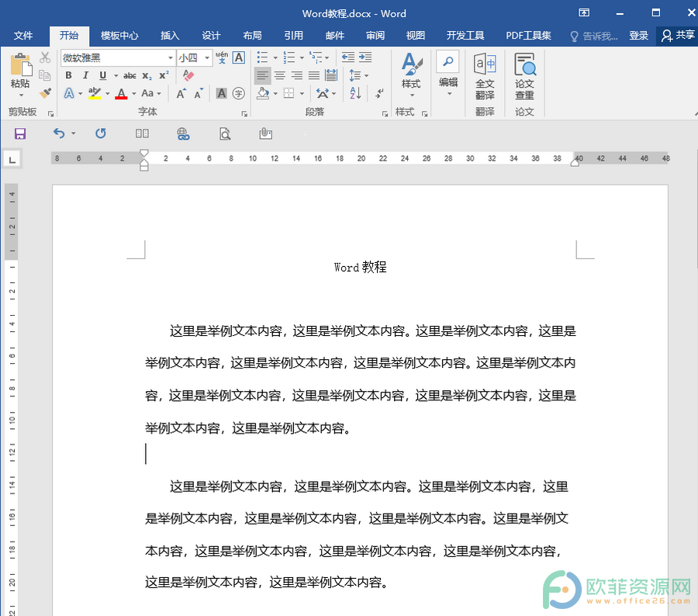Open the font size 小四 dropdown
Screen dimensions: 698x616
click(207, 58)
